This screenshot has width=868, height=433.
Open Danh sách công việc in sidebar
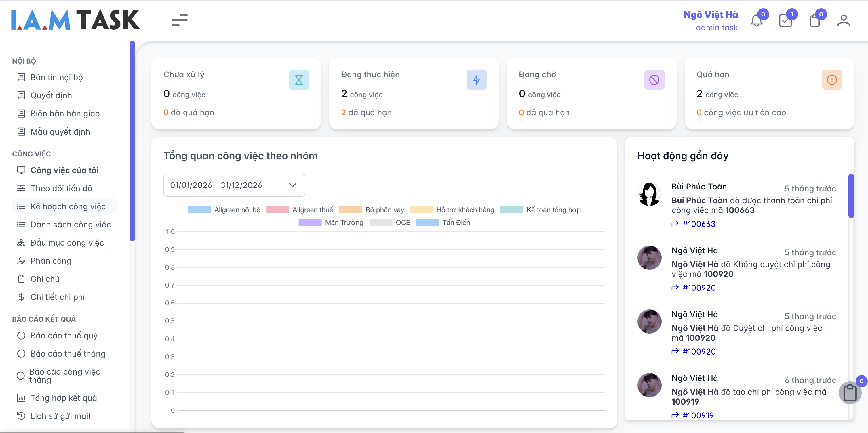pos(71,225)
